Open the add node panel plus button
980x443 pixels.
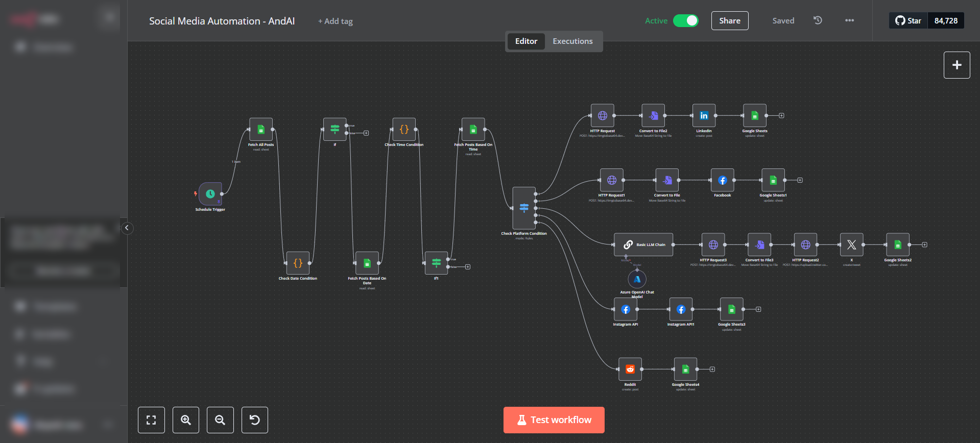(957, 65)
